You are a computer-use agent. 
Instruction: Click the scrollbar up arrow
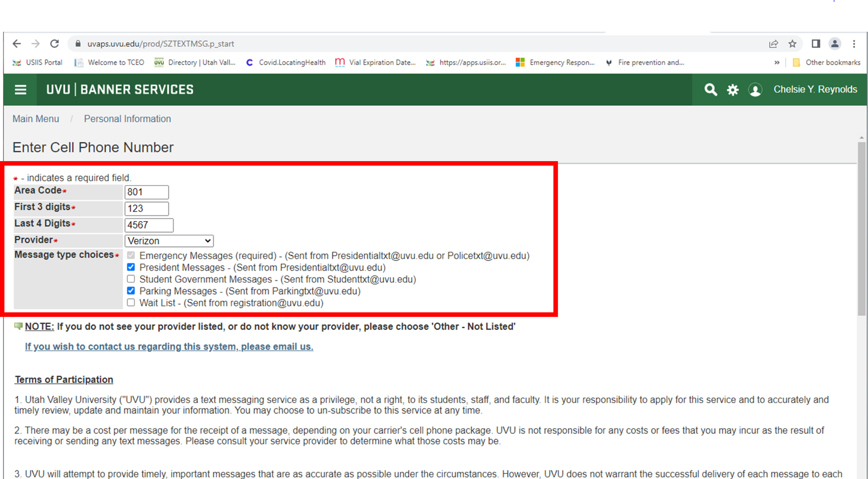click(861, 138)
